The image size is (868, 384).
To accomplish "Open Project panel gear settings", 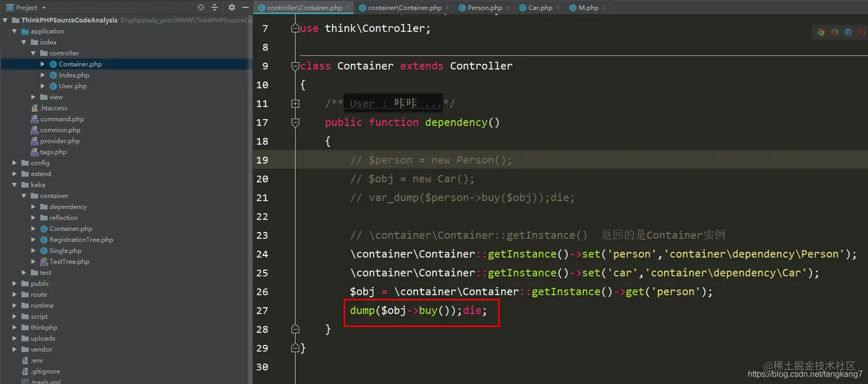I will click(232, 7).
